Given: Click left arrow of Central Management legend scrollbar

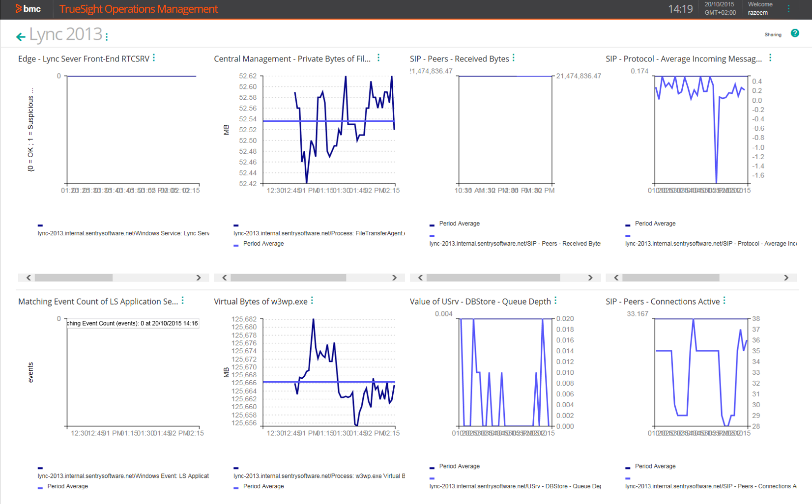Looking at the screenshot, I should tap(225, 278).
